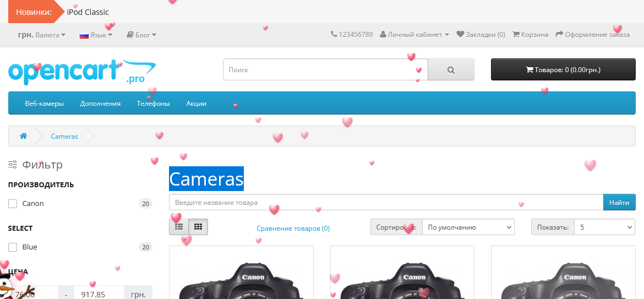The width and height of the screenshot is (644, 299).
Task: Open the Показать items count dropdown
Action: coord(604,227)
